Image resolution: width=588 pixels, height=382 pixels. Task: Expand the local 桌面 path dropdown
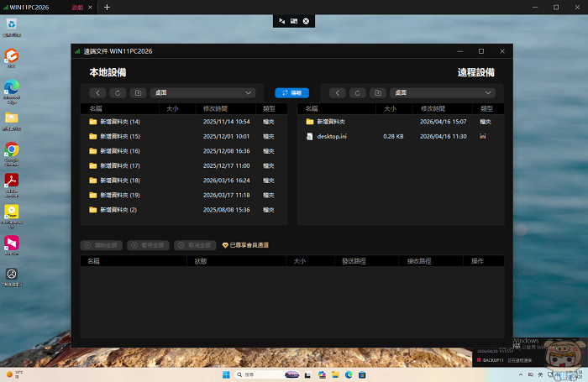pos(249,92)
